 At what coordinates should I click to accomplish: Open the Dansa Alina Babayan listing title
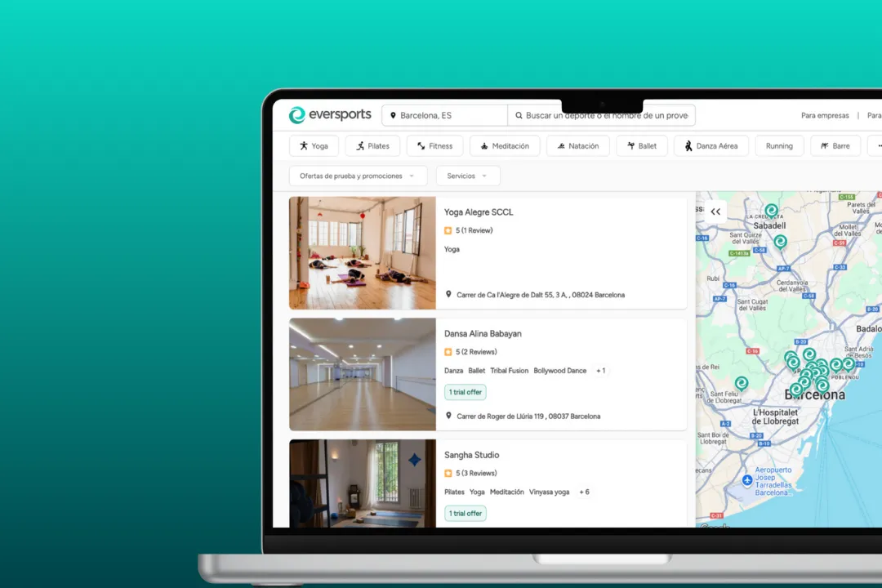(483, 334)
